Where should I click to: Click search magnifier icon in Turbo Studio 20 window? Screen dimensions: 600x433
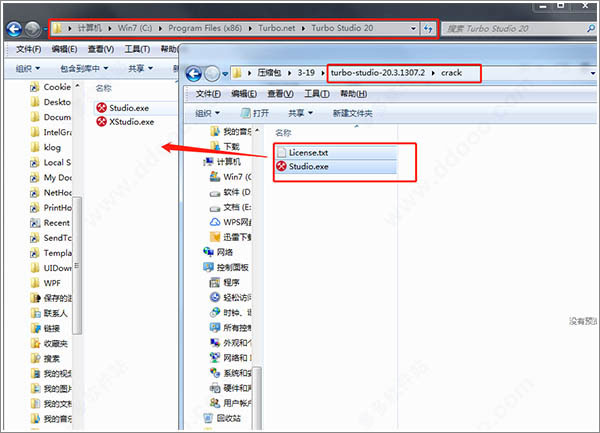[591, 28]
